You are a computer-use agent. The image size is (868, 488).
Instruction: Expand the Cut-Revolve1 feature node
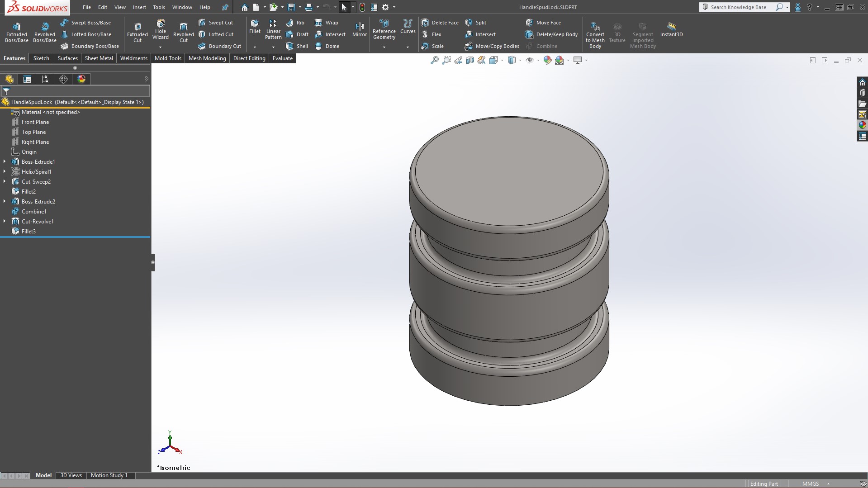pos(5,221)
